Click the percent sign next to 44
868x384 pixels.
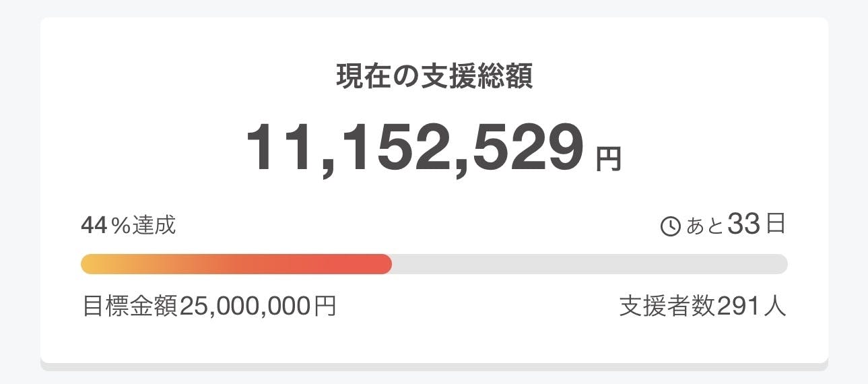coord(120,226)
